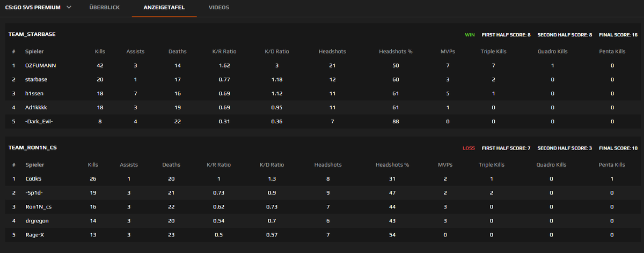Screen dimensions: 644x253
Task: Open the CS:GO 5V5 PREMIUM dropdown
Action: pyautogui.click(x=38, y=8)
